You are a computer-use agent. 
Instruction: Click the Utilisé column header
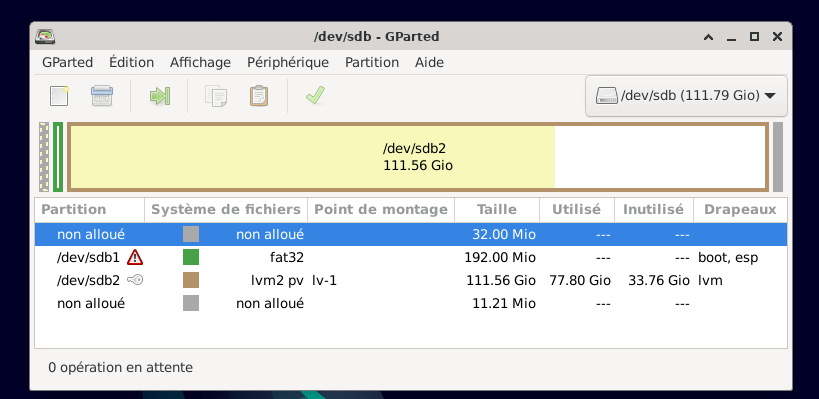pos(577,210)
